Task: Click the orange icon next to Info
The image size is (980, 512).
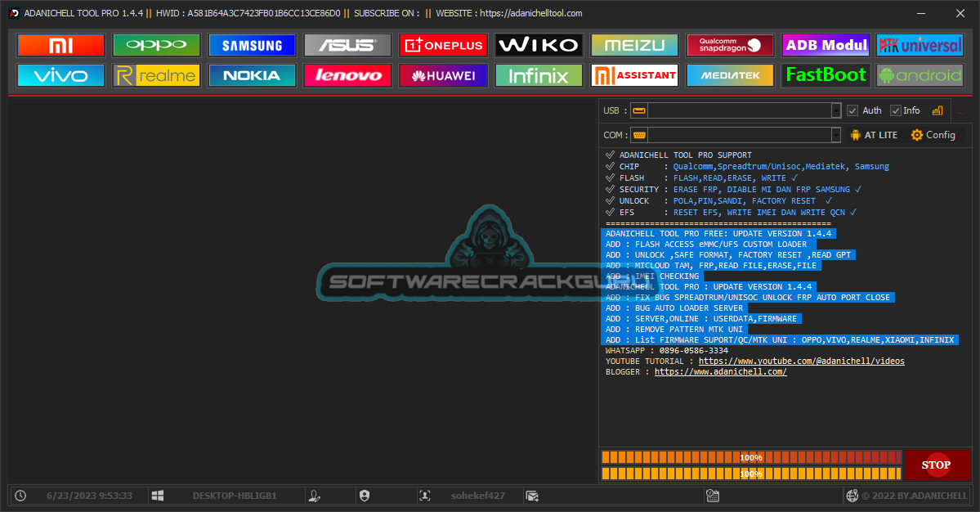Action: pos(937,110)
